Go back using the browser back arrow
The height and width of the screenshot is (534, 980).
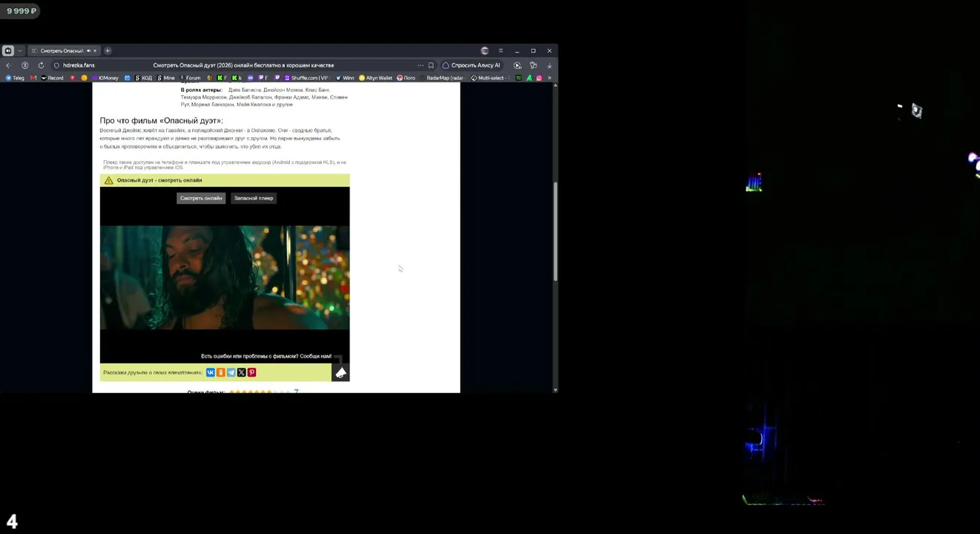[8, 65]
